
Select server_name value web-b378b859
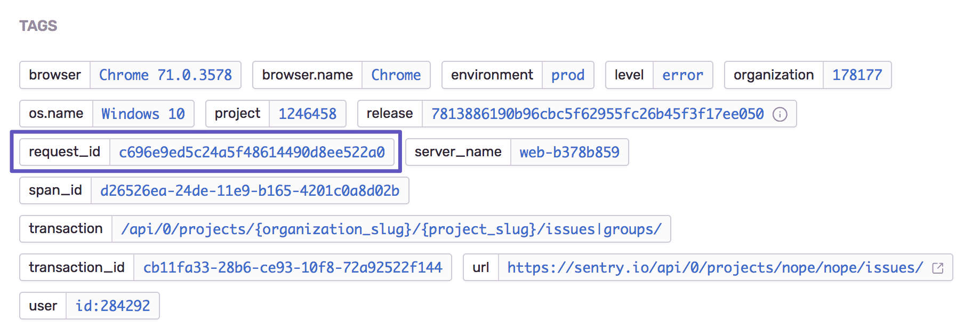click(569, 152)
